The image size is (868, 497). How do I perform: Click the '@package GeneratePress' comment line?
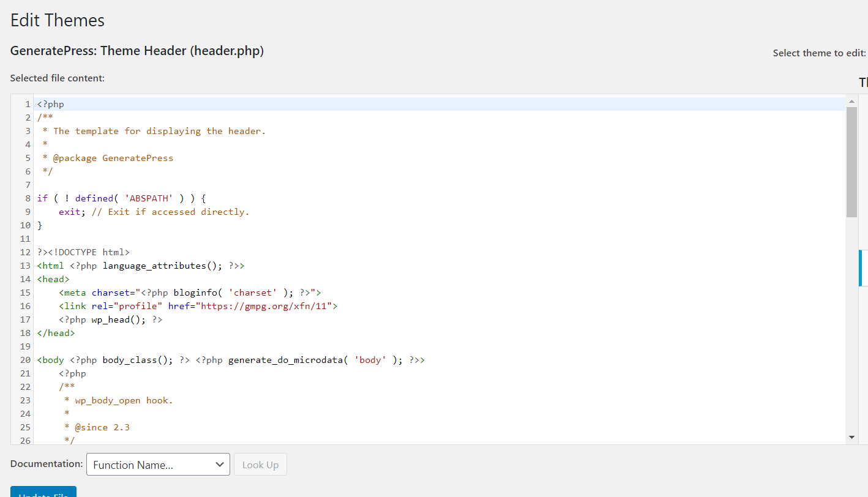(108, 158)
